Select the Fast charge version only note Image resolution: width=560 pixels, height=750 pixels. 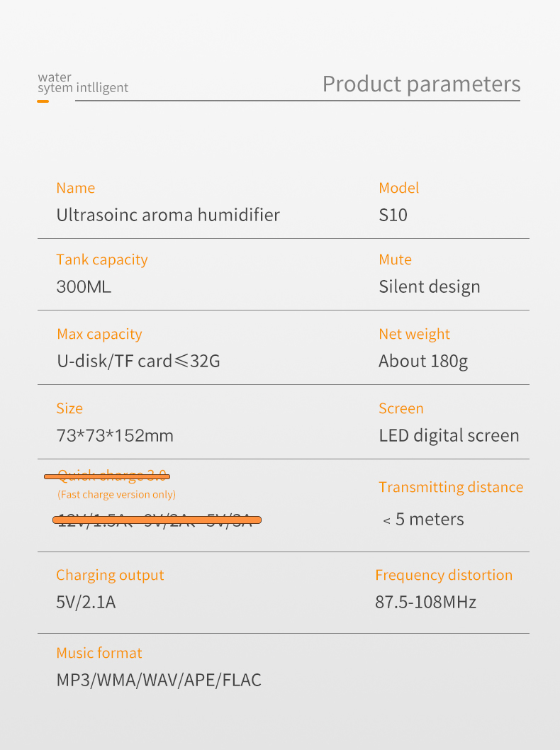pos(117,495)
